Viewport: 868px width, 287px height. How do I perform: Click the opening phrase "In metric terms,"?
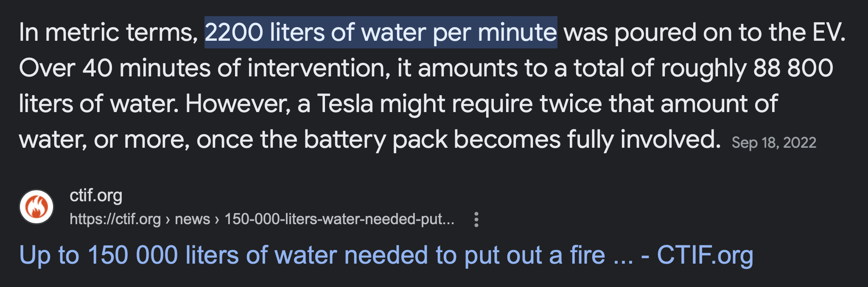[x=109, y=32]
